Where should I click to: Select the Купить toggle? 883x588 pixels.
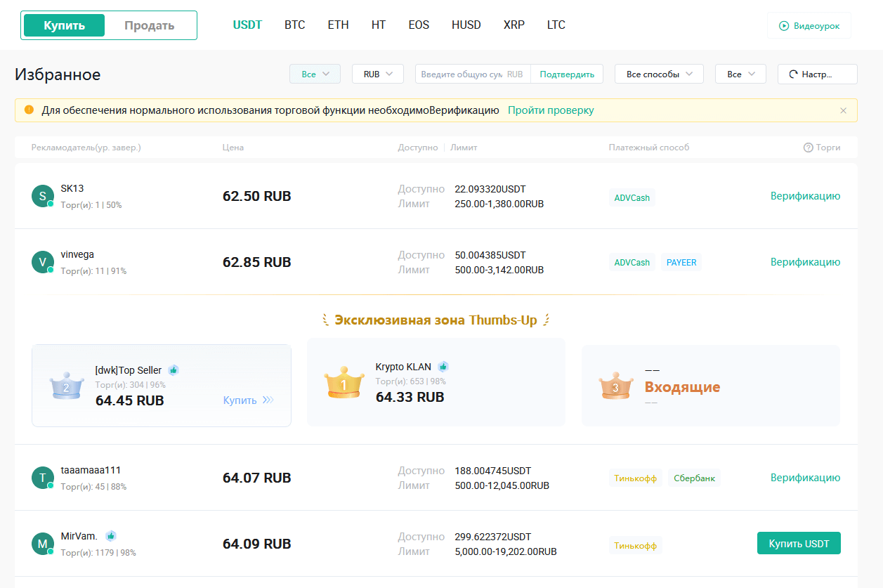point(65,25)
